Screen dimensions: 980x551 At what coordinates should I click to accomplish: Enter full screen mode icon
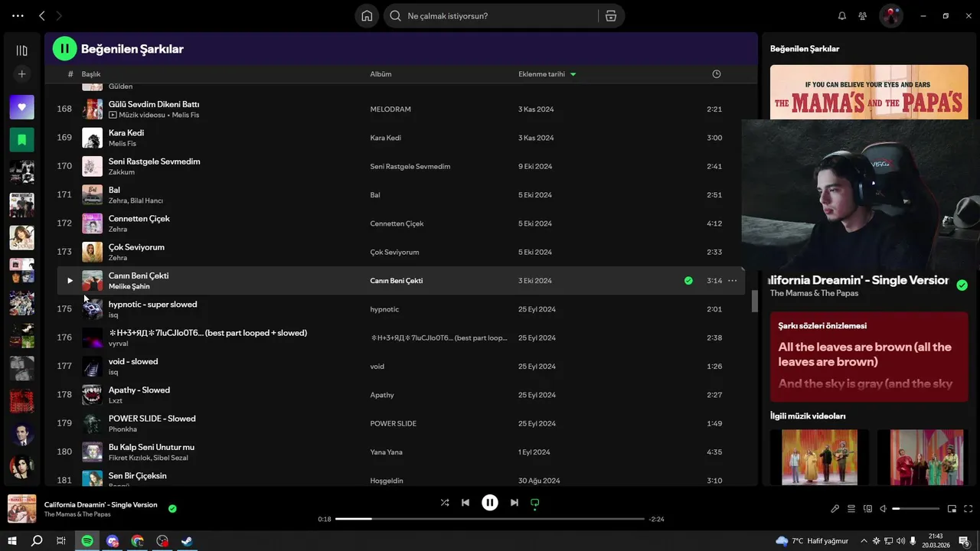point(968,509)
